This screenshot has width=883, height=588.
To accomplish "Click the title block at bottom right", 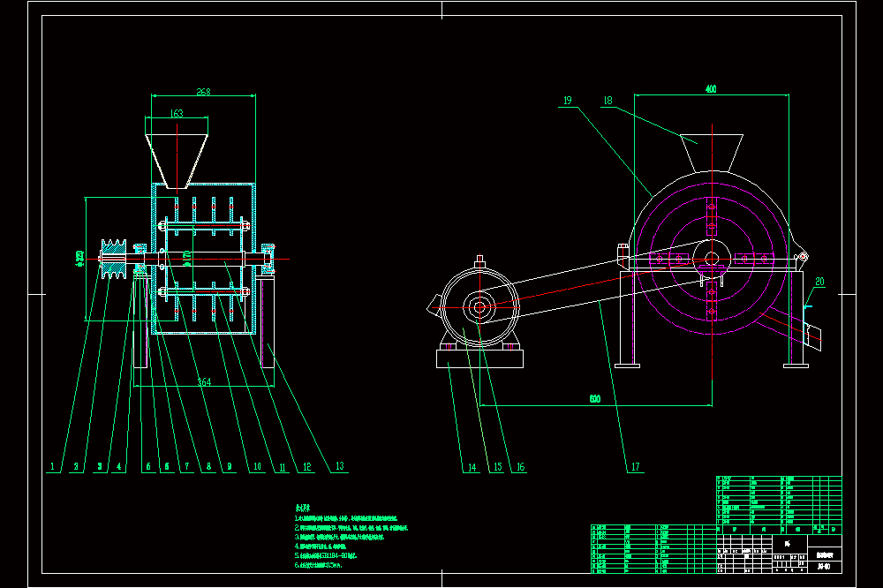I will coord(780,554).
